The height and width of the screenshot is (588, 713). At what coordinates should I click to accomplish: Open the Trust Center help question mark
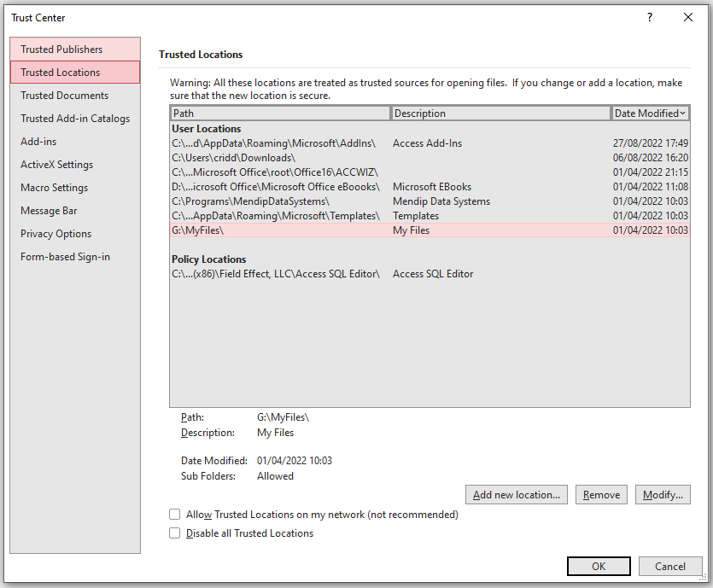[649, 17]
